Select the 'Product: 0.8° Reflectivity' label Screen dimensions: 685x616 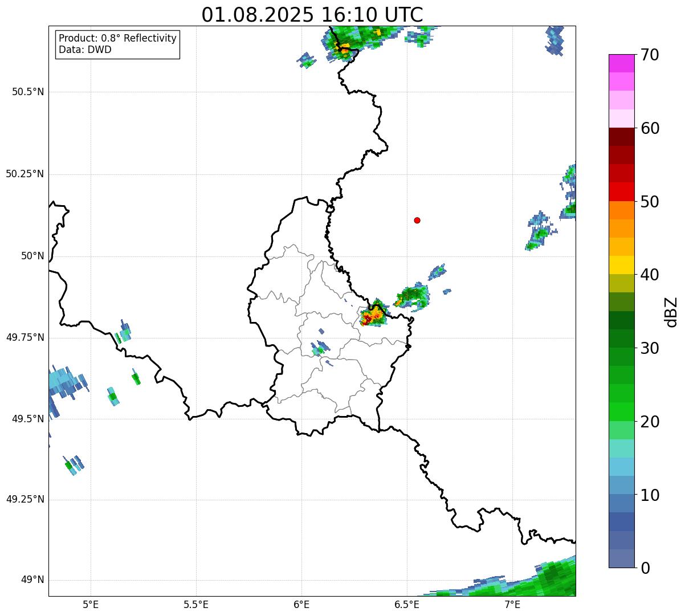(118, 38)
